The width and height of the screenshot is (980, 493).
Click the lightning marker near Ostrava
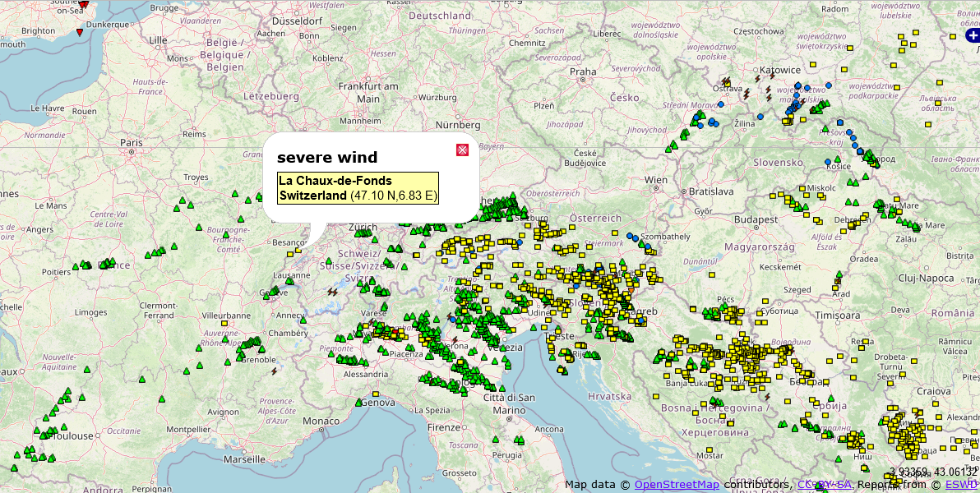[x=724, y=82]
